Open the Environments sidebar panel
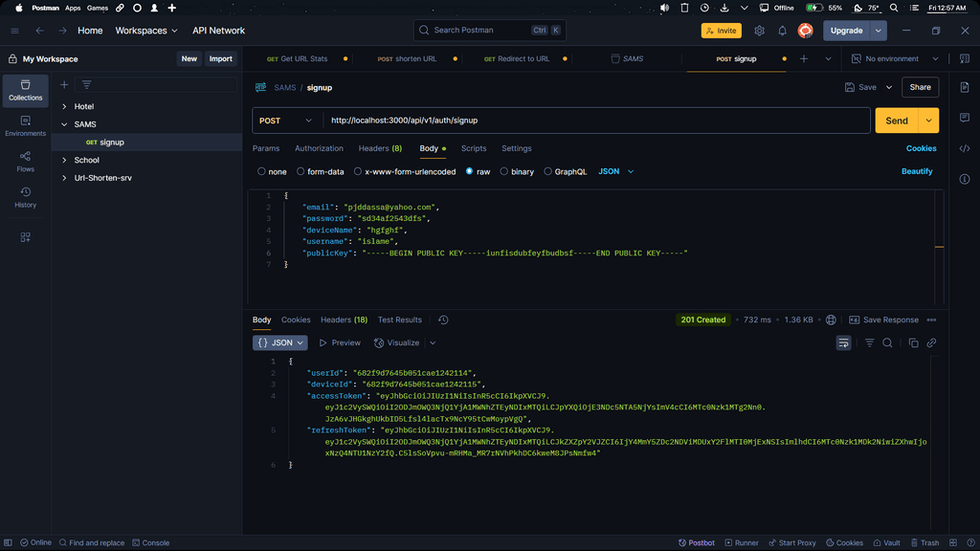The width and height of the screenshot is (980, 551). coord(25,125)
